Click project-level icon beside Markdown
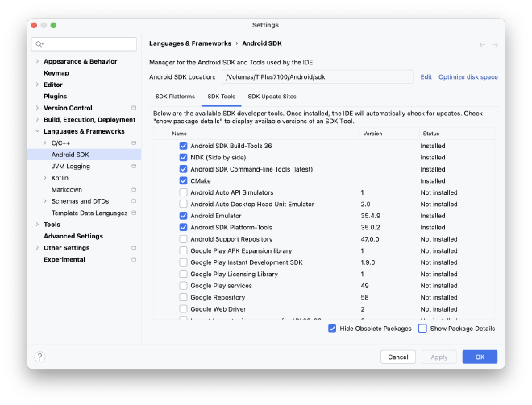 (134, 189)
